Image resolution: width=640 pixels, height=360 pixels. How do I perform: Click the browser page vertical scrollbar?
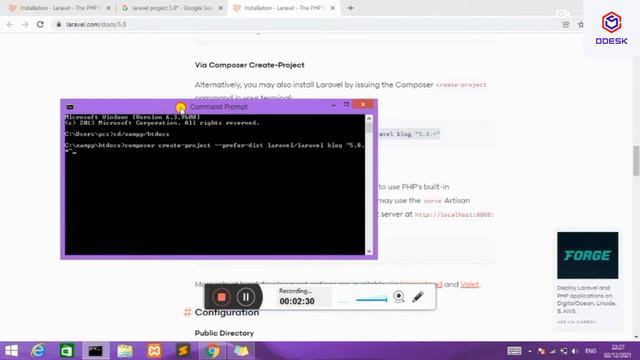coord(636,161)
